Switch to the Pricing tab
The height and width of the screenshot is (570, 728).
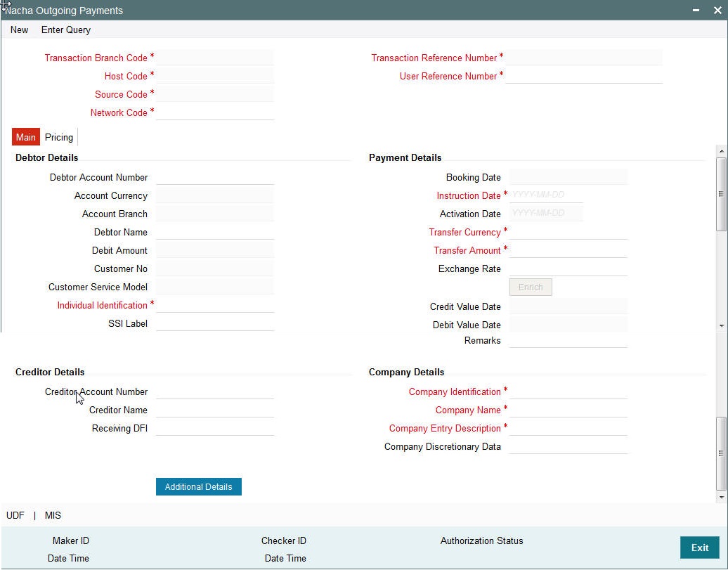coord(59,137)
